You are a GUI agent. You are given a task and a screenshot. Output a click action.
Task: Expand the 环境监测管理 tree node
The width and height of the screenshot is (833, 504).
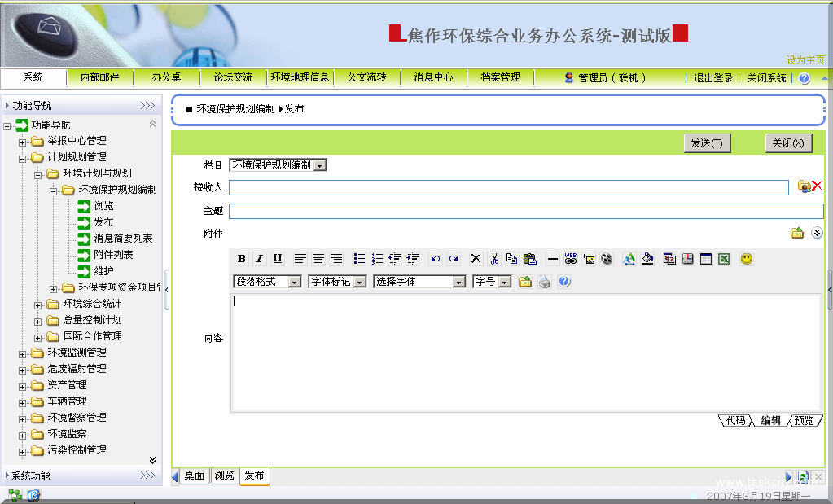click(x=23, y=353)
